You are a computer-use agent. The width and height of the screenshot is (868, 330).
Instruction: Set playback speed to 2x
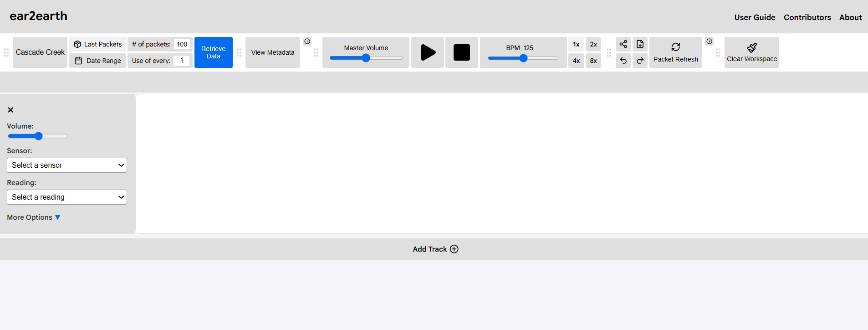coord(593,44)
